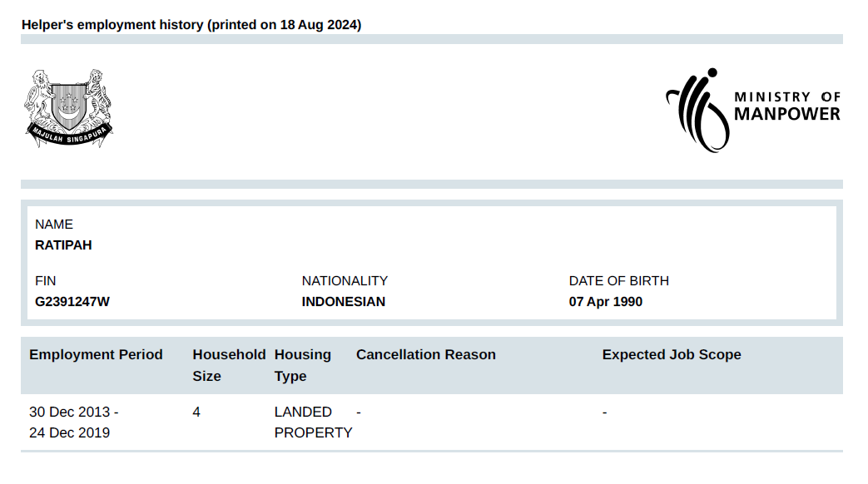Click the INDONESIAN nationality value
The height and width of the screenshot is (484, 868).
(x=344, y=302)
